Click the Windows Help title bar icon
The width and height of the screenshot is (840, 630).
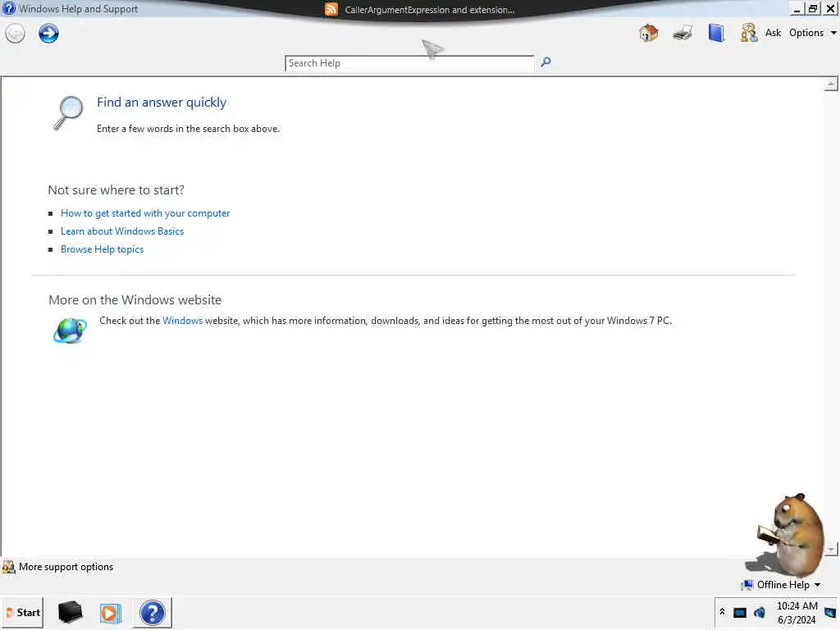point(8,8)
